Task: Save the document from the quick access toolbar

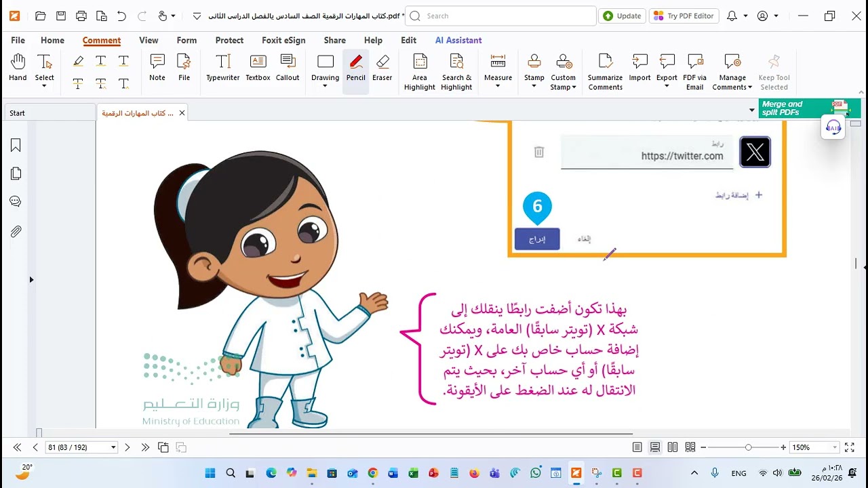Action: pos(61,16)
